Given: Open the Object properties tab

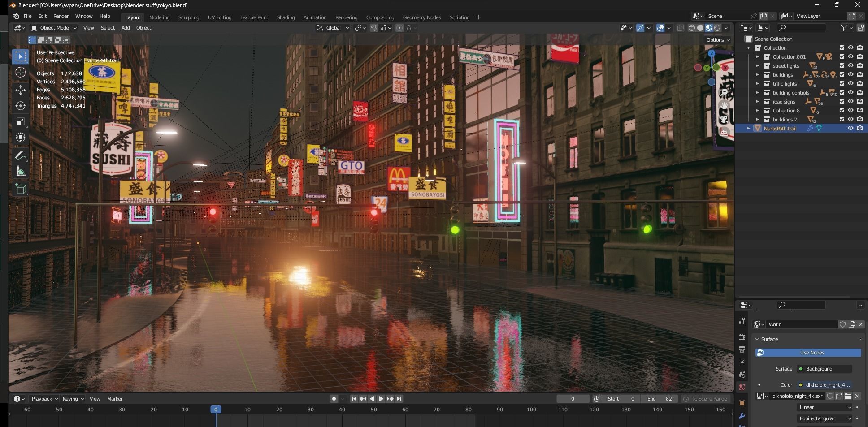Looking at the screenshot, I should tap(742, 403).
